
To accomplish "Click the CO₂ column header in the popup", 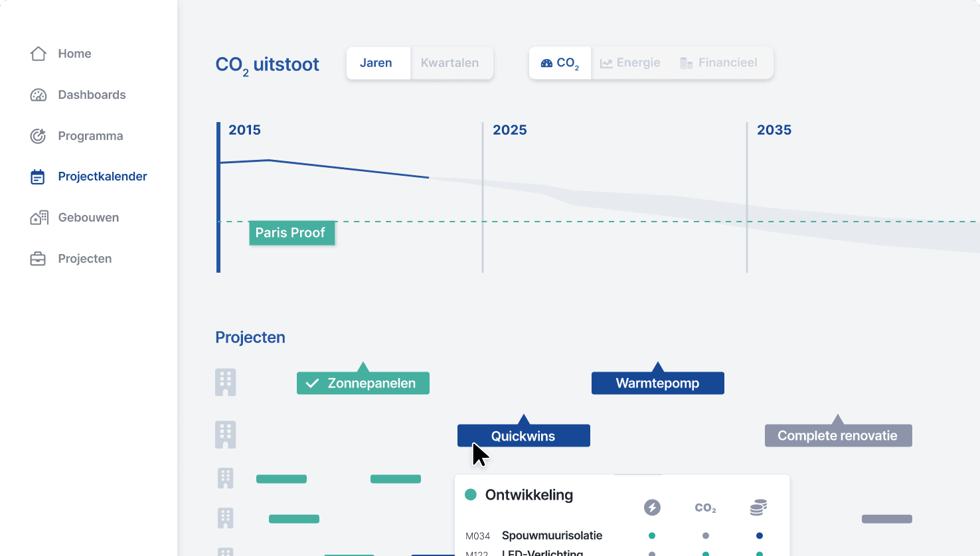I will [706, 508].
